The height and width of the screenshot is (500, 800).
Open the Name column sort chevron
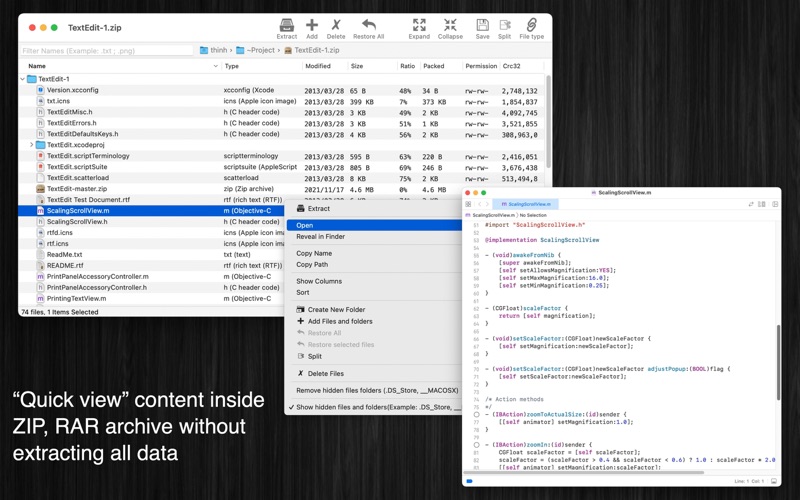[x=215, y=66]
